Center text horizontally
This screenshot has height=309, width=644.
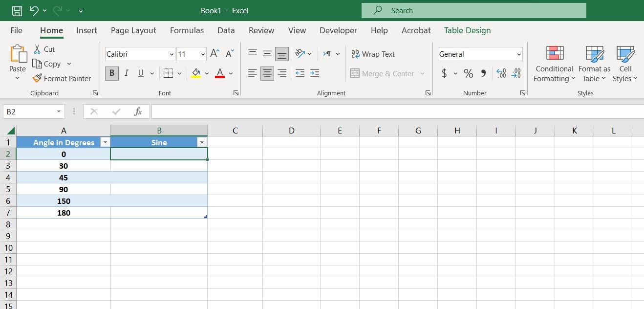click(267, 73)
